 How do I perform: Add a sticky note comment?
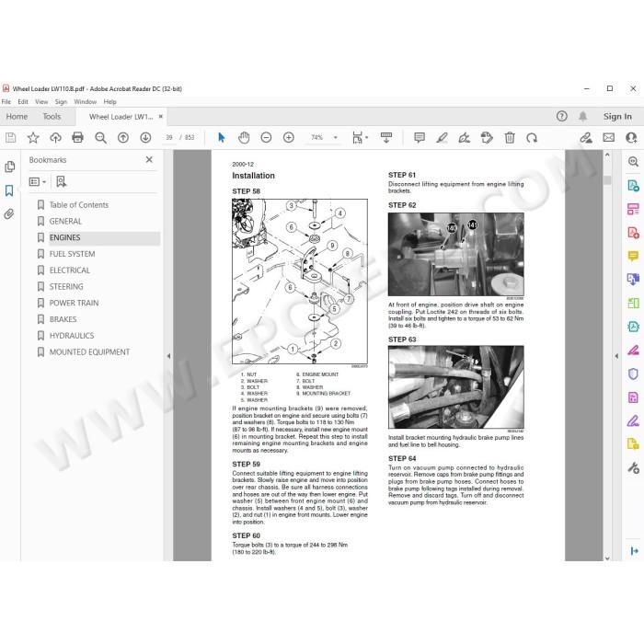pyautogui.click(x=420, y=138)
